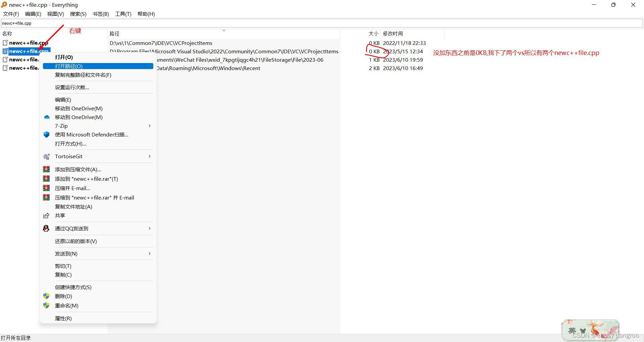Click the Everything app icon in title bar
The height and width of the screenshot is (342, 644).
[4, 5]
